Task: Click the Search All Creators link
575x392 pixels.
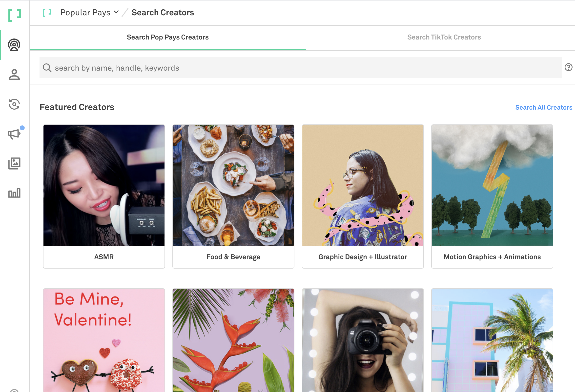Action: (544, 107)
